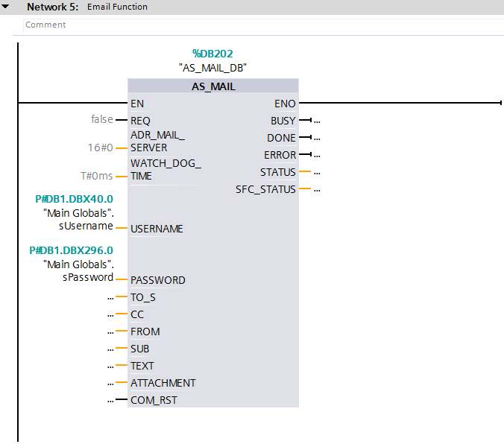504x444 pixels.
Task: Click the %DB202 instance address label
Action: tap(212, 54)
